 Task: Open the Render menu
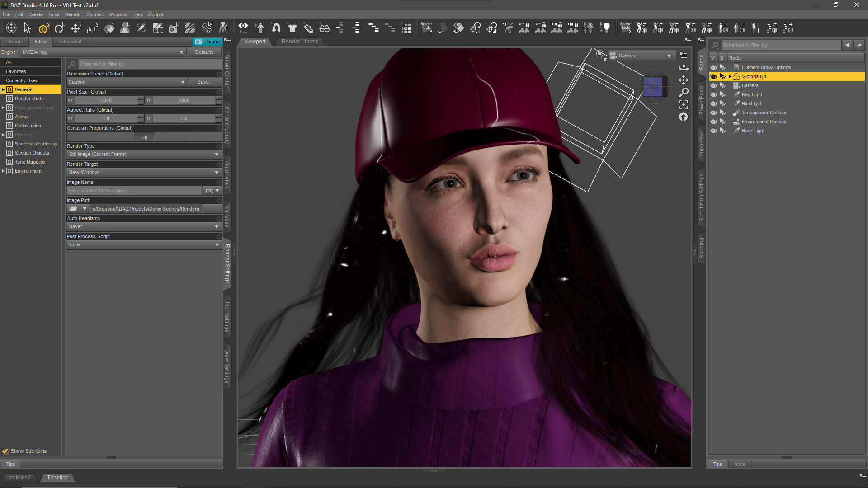[x=72, y=14]
